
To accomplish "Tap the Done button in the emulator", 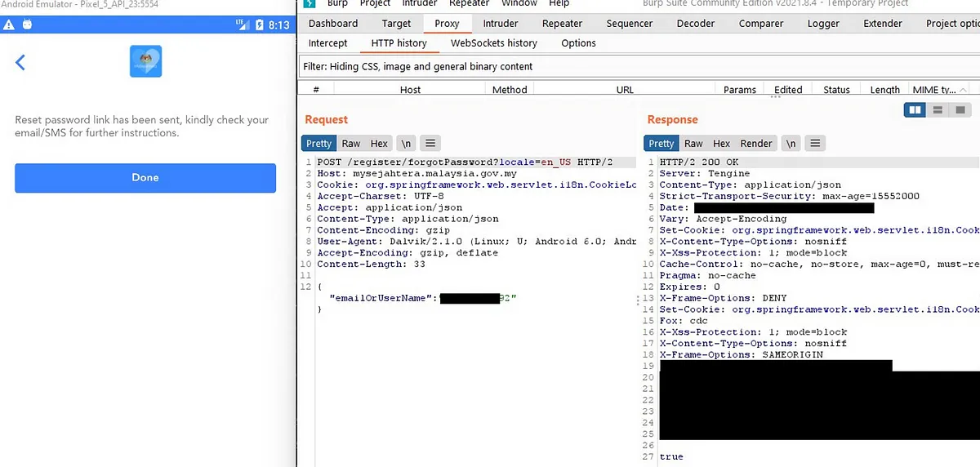I will coord(145,177).
